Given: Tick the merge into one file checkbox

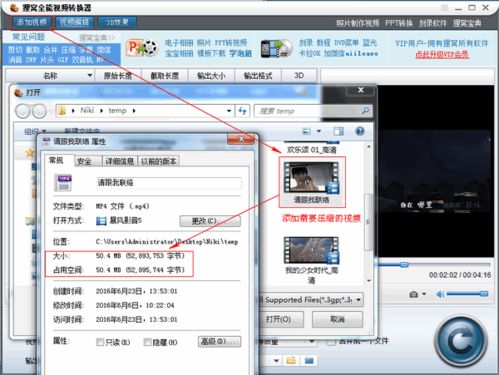Looking at the screenshot, I should pos(331,342).
